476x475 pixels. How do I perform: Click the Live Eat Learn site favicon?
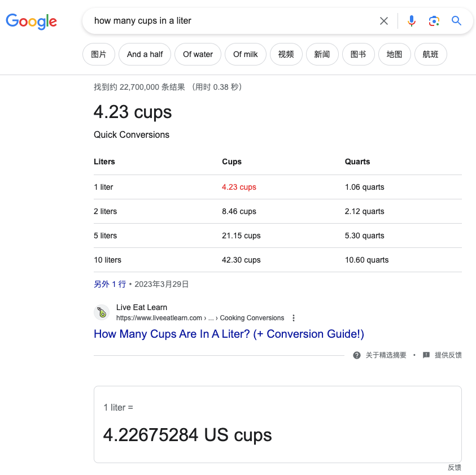tap(102, 312)
